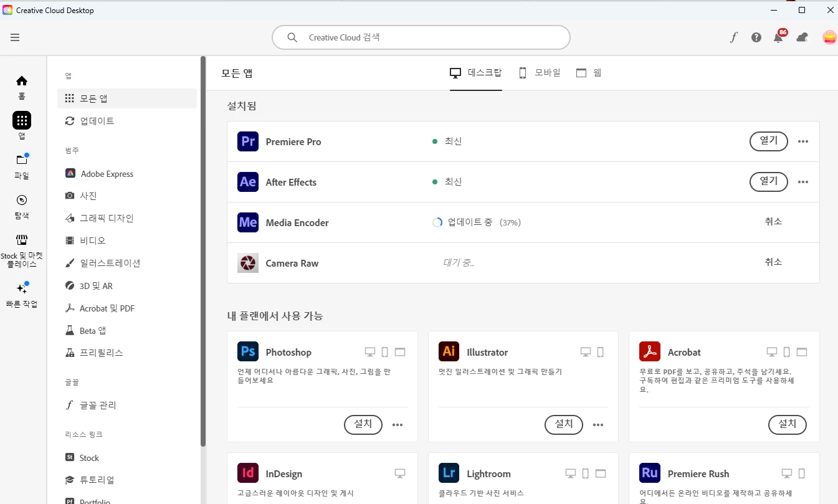Click the InDesign app name

284,474
